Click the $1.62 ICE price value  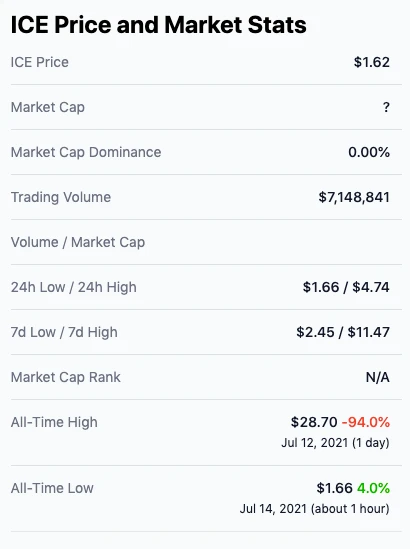pyautogui.click(x=371, y=62)
